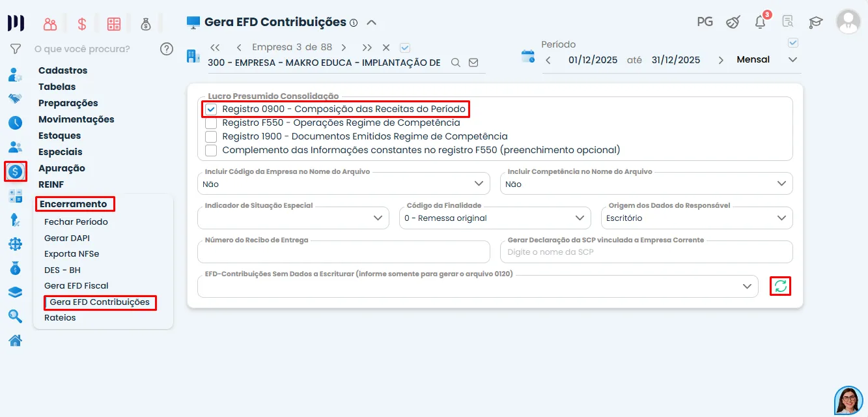
Task: Open the broom cleanup icon in top bar
Action: point(733,22)
